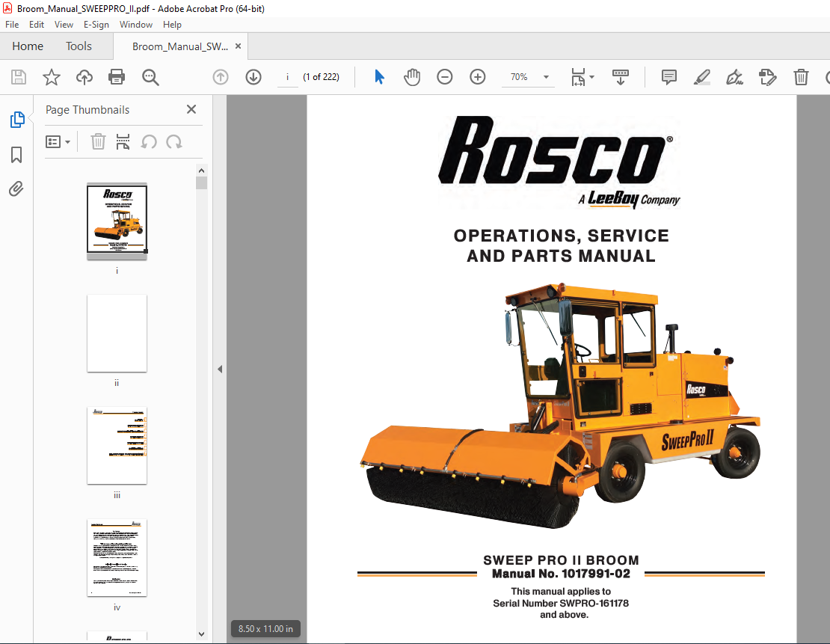Open the zoom level dropdown
Screen dimensions: 830x644
click(x=547, y=77)
